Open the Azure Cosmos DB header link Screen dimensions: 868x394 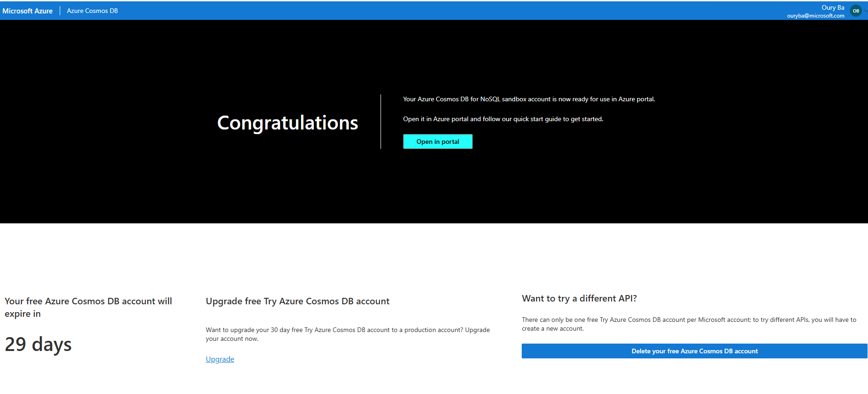pos(92,11)
